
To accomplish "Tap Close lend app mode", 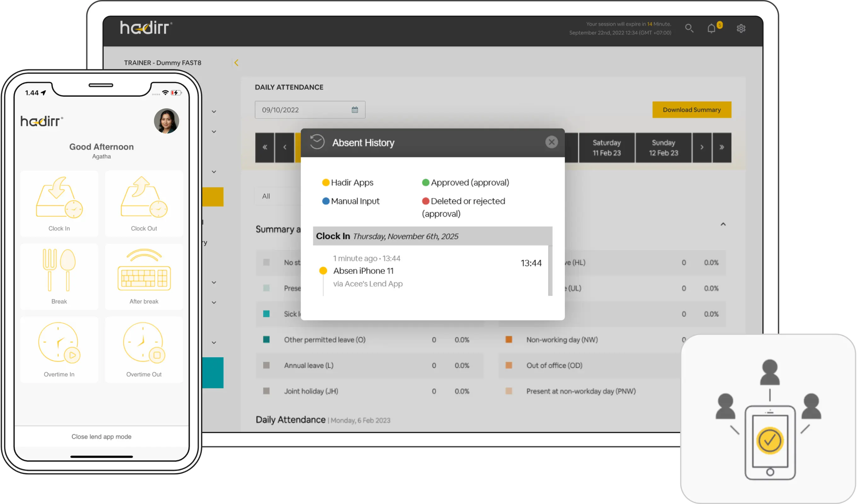I will point(101,437).
